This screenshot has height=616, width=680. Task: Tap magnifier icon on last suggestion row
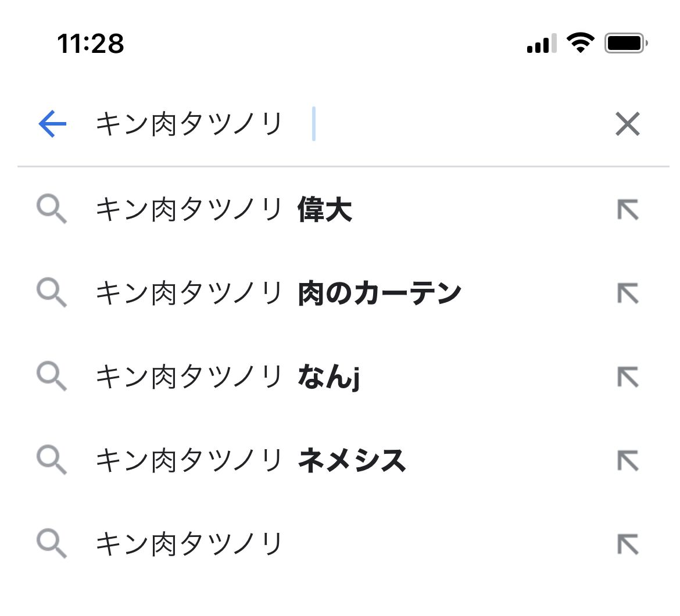(x=52, y=545)
